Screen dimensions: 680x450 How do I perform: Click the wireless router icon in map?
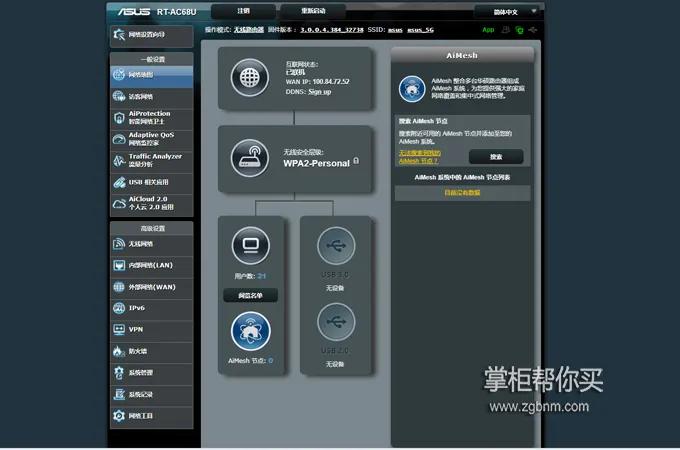pos(250,158)
